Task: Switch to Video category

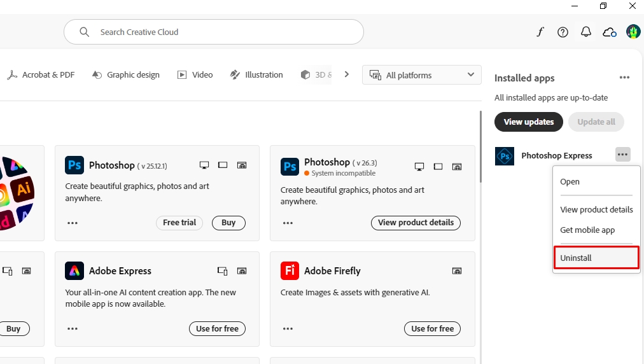Action: tap(195, 74)
